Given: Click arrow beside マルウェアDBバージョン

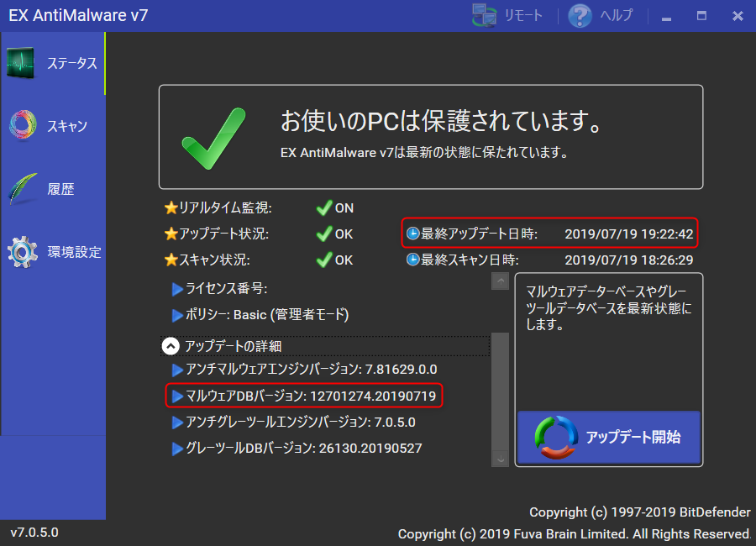Looking at the screenshot, I should point(177,396).
